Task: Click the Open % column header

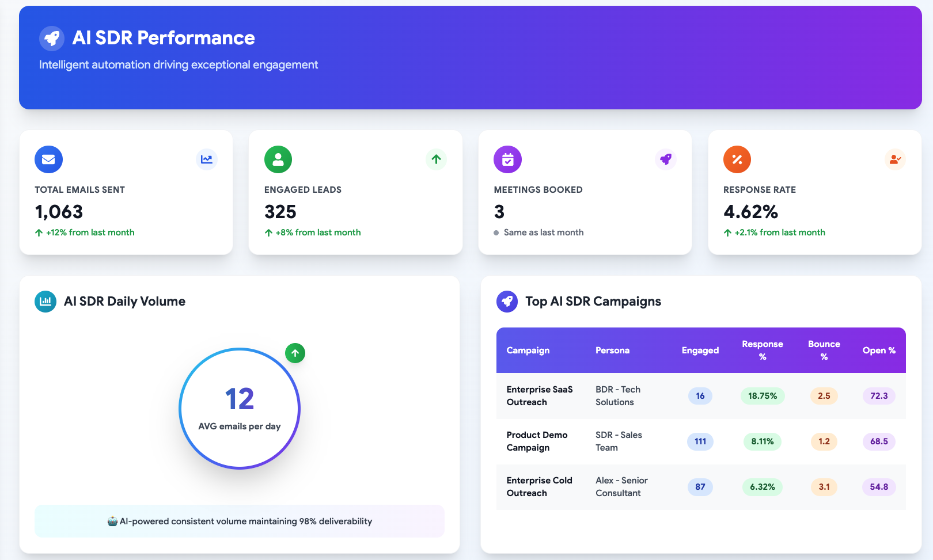Action: point(878,351)
